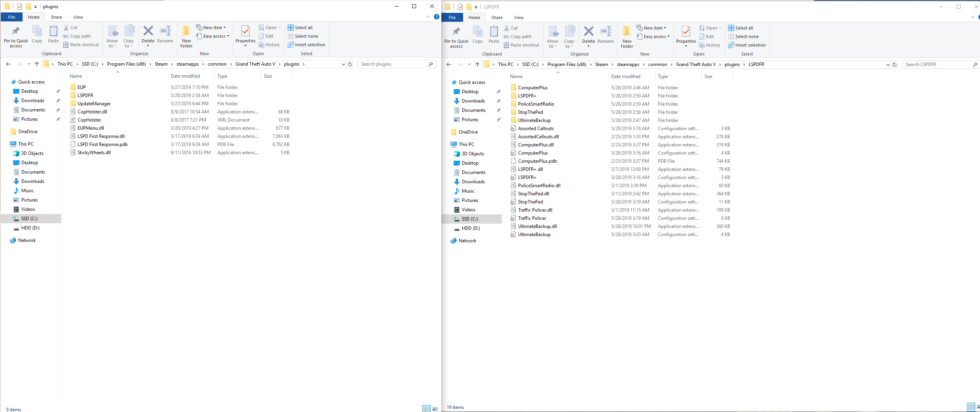980x412 pixels.
Task: Select StickyWheels.dll in plugins window
Action: click(x=94, y=153)
